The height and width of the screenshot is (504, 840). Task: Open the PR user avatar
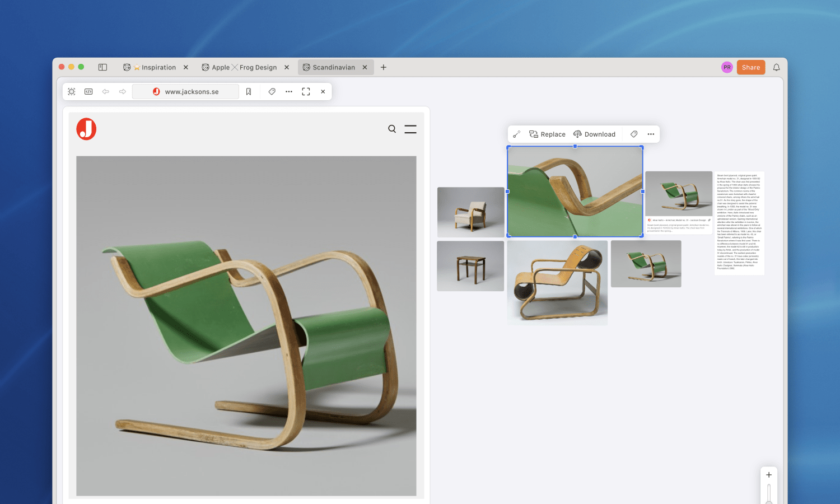727,67
